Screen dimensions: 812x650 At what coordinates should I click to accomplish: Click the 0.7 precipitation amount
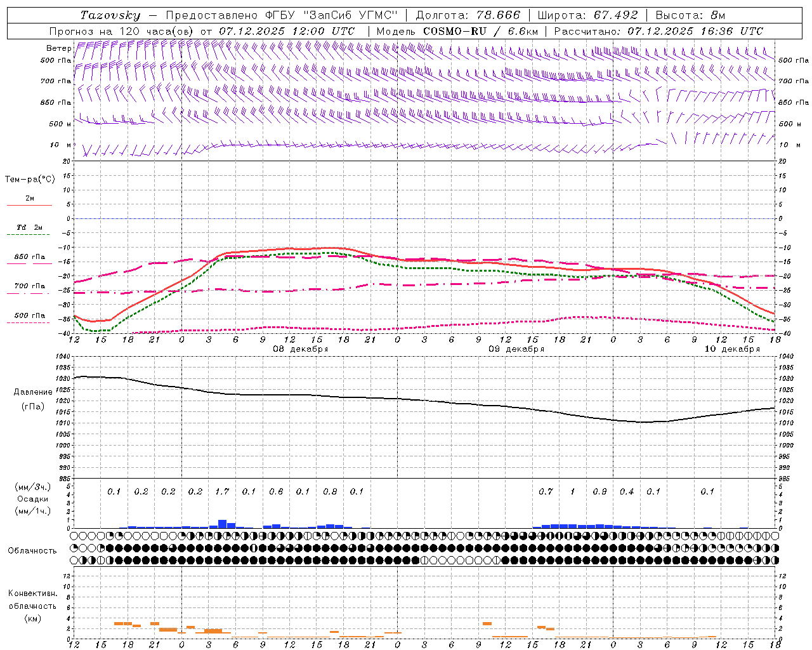[546, 491]
